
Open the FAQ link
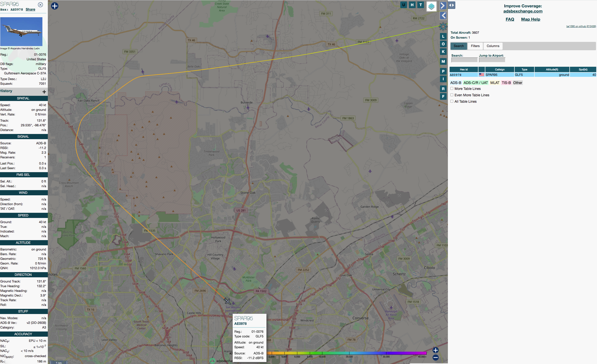click(510, 19)
